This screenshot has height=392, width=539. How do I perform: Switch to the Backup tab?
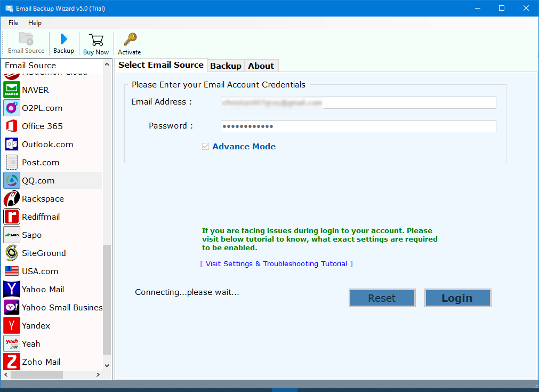pyautogui.click(x=226, y=66)
